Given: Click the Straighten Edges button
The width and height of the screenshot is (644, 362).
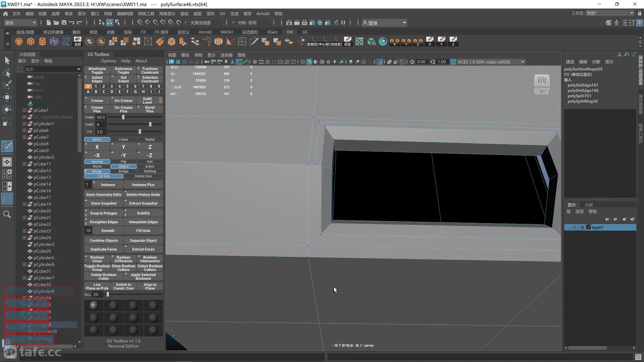Looking at the screenshot, I should (104, 222).
